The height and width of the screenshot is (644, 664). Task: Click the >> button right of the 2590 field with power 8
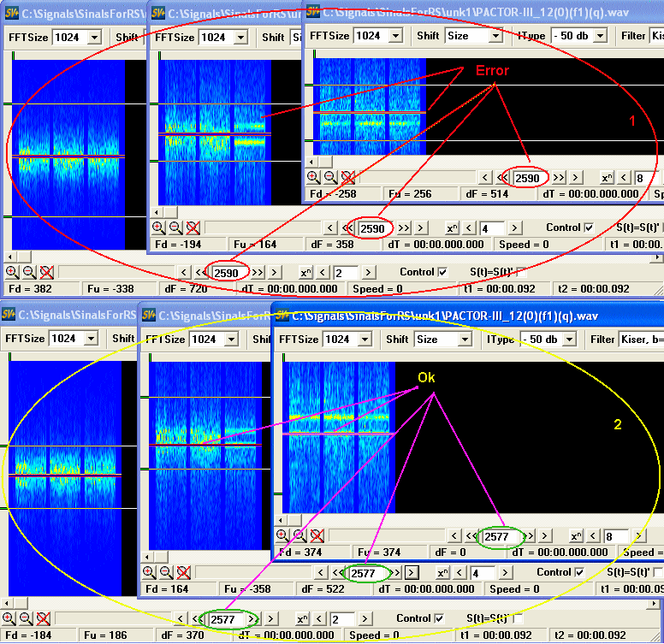coord(559,178)
